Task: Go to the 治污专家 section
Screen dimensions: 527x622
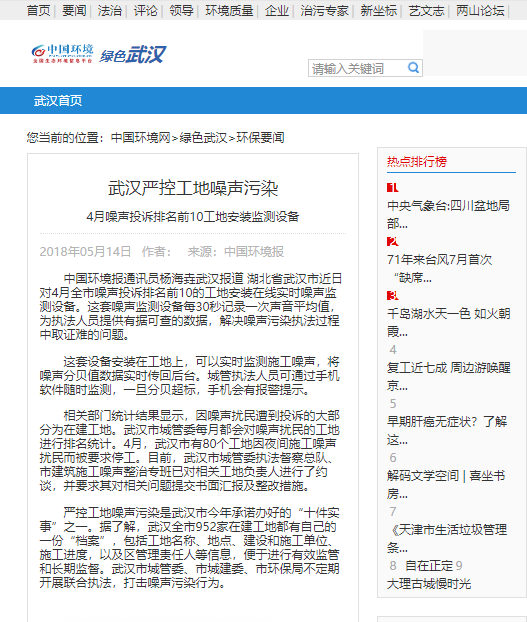Action: point(324,10)
